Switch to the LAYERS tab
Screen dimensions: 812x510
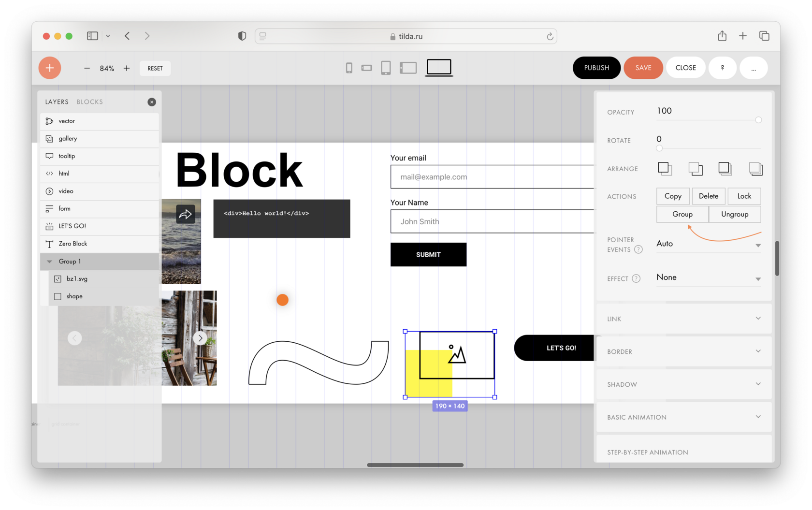pyautogui.click(x=57, y=102)
